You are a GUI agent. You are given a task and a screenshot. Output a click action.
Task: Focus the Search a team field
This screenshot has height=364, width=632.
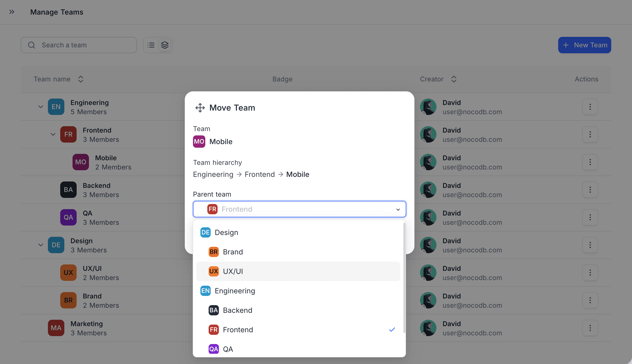pos(79,45)
